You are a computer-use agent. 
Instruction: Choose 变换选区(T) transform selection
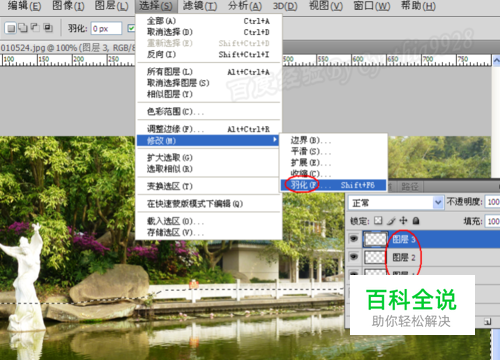pyautogui.click(x=209, y=186)
